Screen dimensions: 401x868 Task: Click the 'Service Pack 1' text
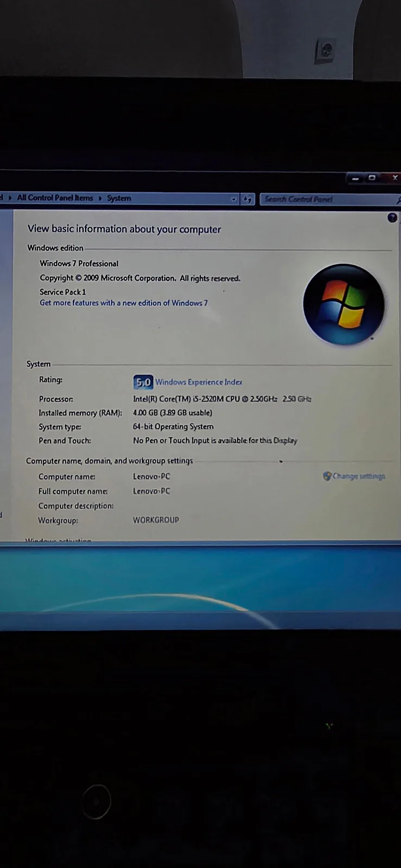coord(62,292)
